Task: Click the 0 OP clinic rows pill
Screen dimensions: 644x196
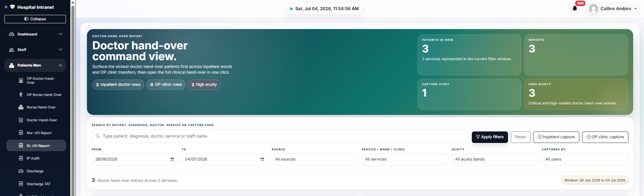Action: 166,84
